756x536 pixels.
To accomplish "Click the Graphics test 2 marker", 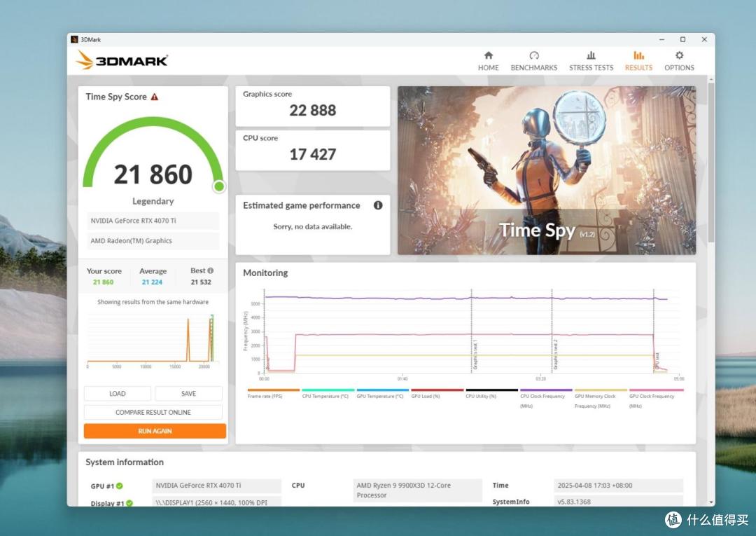I will coord(555,355).
